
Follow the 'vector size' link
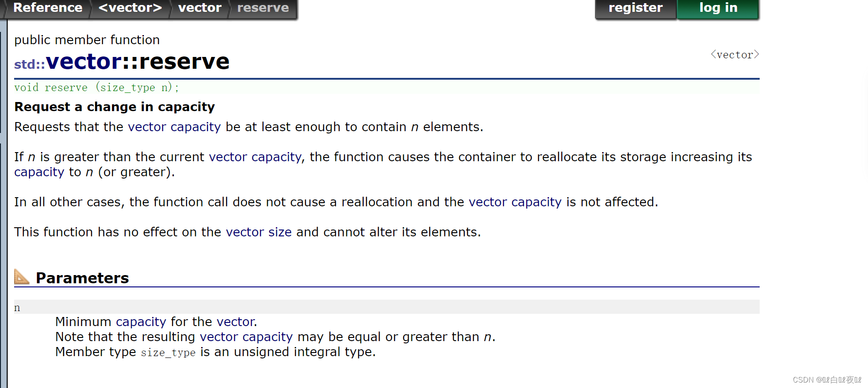click(259, 232)
